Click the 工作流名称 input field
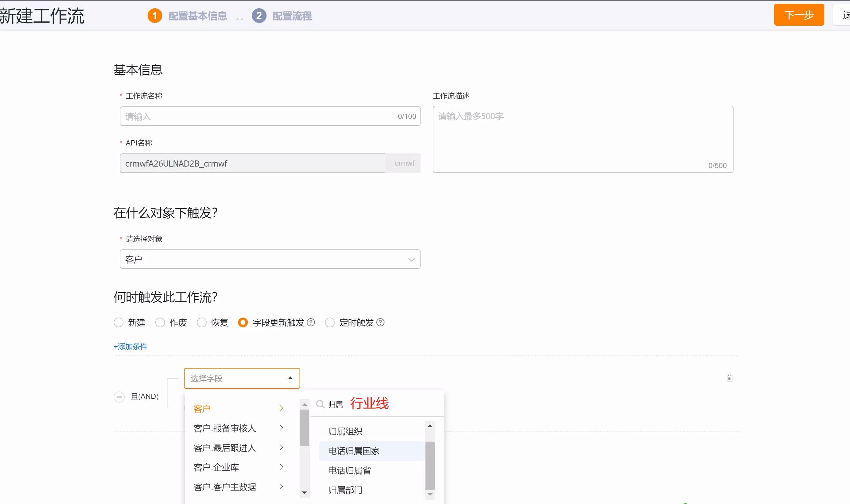 pos(270,116)
